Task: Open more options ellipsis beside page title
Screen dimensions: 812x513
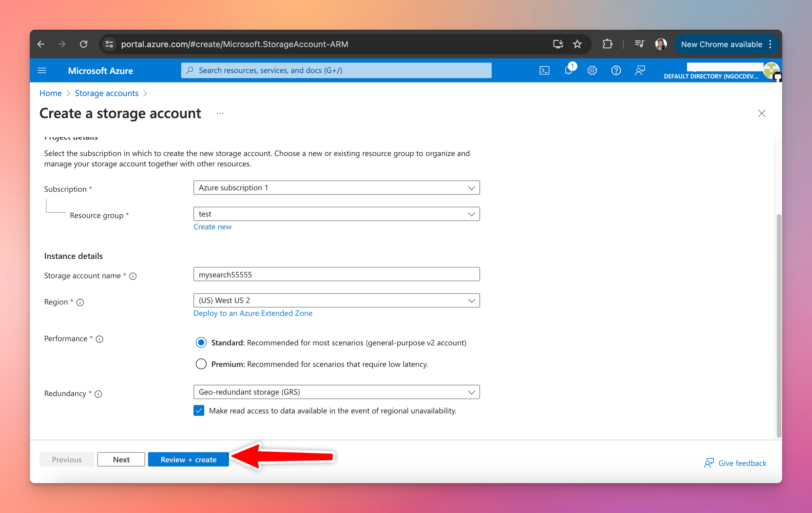Action: pos(220,114)
